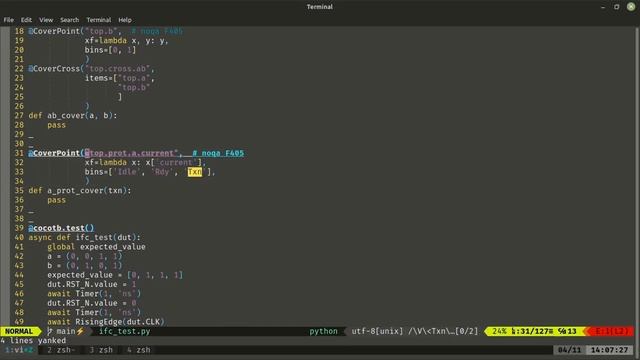640x360 pixels.
Task: Click "await Timer(1, 'ns')" on line 46
Action: click(x=94, y=294)
